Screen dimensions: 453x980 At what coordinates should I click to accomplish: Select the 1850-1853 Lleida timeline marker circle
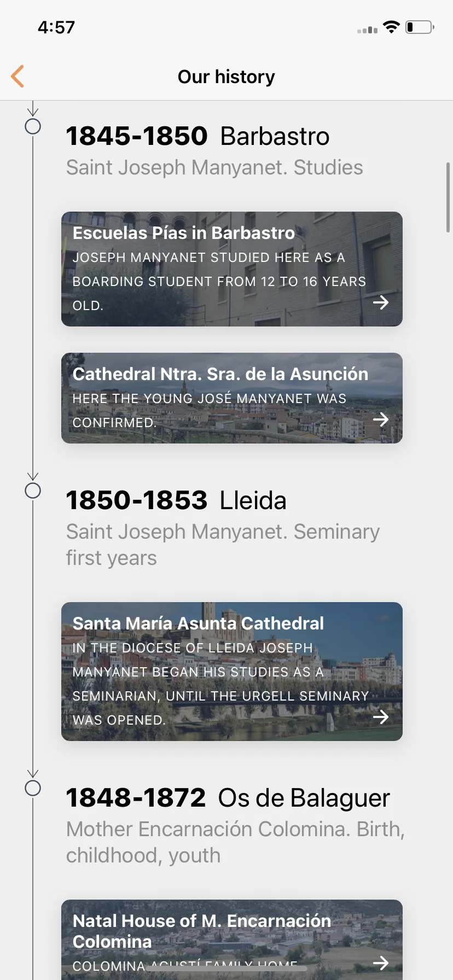(x=33, y=491)
